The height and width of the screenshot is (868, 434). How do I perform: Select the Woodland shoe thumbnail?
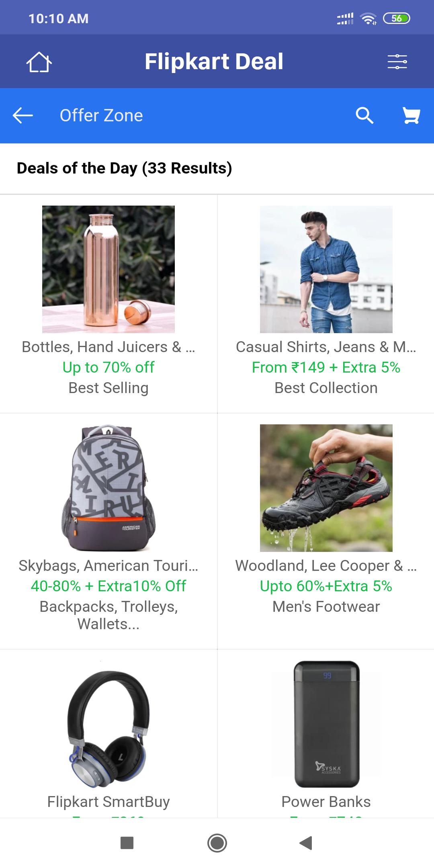click(326, 488)
